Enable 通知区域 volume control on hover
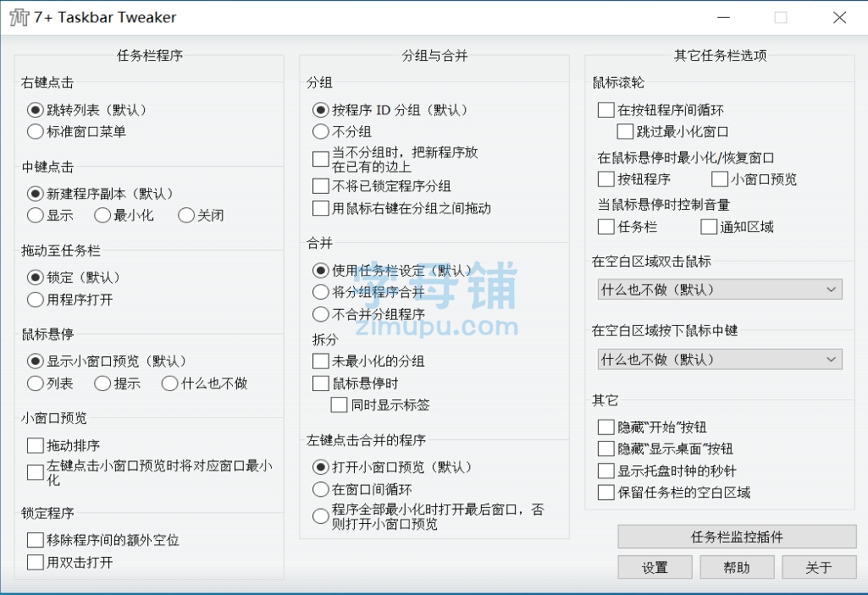 click(709, 227)
